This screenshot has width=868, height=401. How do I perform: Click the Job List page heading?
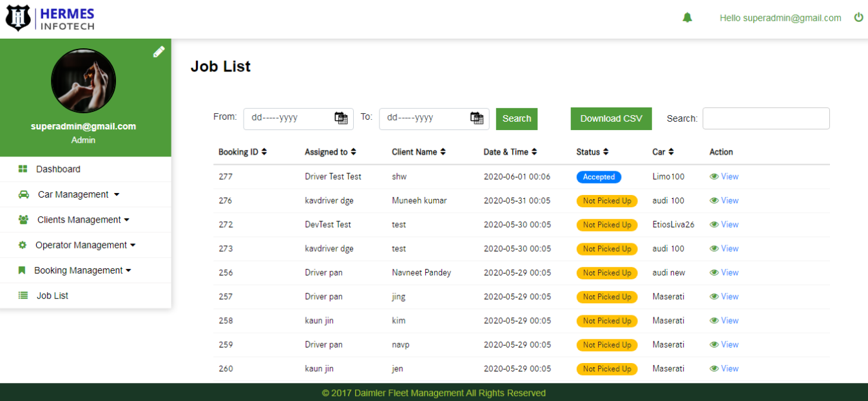tap(220, 66)
